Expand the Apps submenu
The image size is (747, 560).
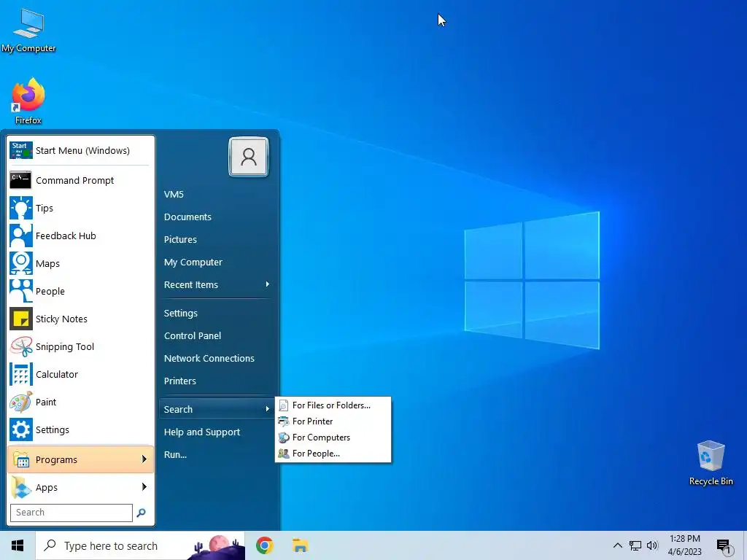[x=80, y=487]
